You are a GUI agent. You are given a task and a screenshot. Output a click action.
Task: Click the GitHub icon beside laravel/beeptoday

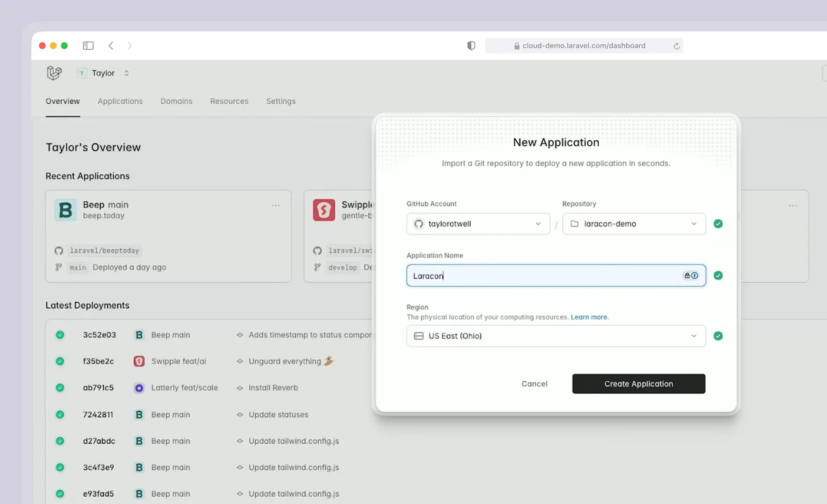[59, 250]
